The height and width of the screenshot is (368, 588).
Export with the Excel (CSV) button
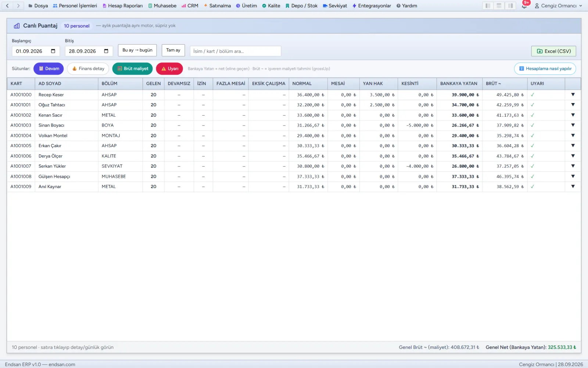[554, 51]
